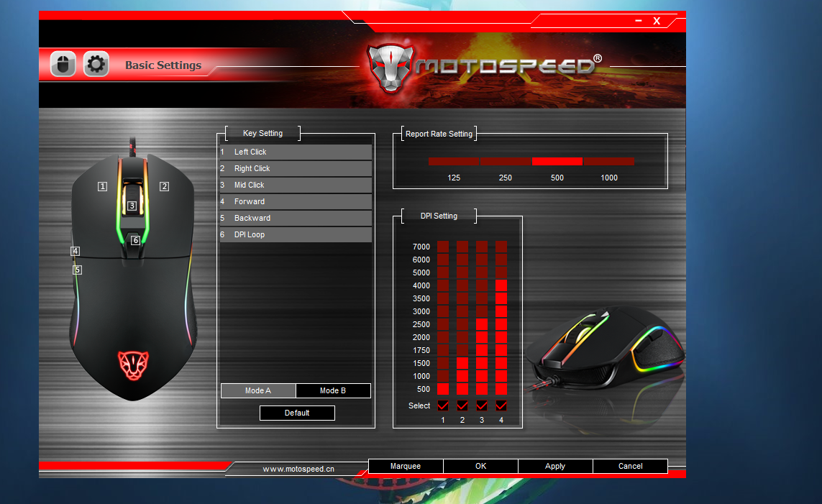Open key assignment for 3 Mid Click

tap(296, 185)
